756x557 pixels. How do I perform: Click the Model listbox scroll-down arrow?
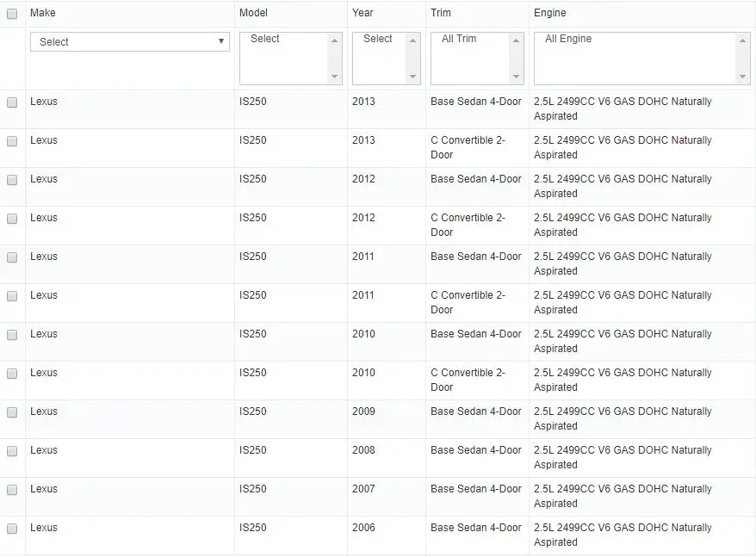[x=335, y=77]
